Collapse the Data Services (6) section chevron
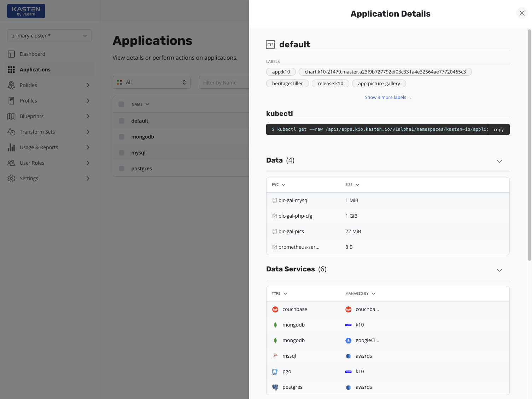The width and height of the screenshot is (532, 399). click(x=499, y=270)
